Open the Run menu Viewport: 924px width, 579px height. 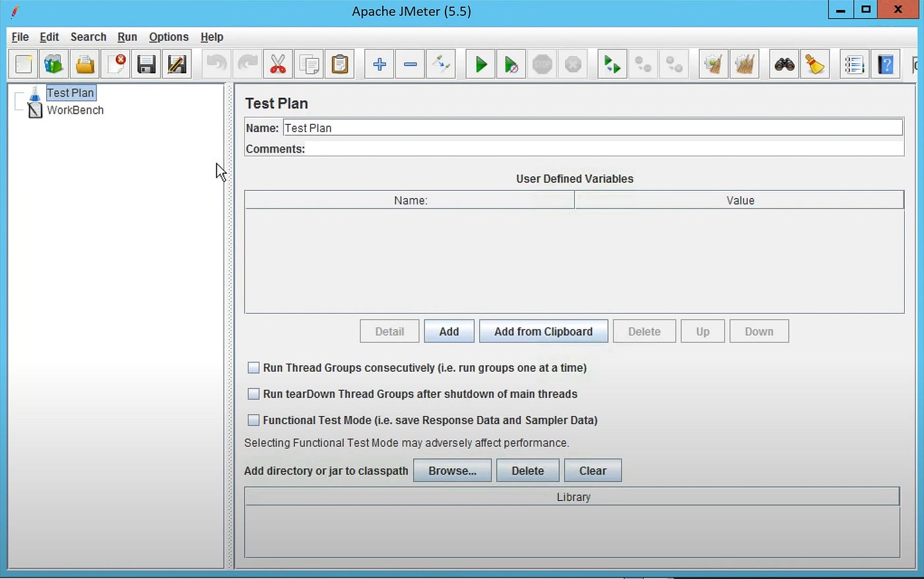127,37
